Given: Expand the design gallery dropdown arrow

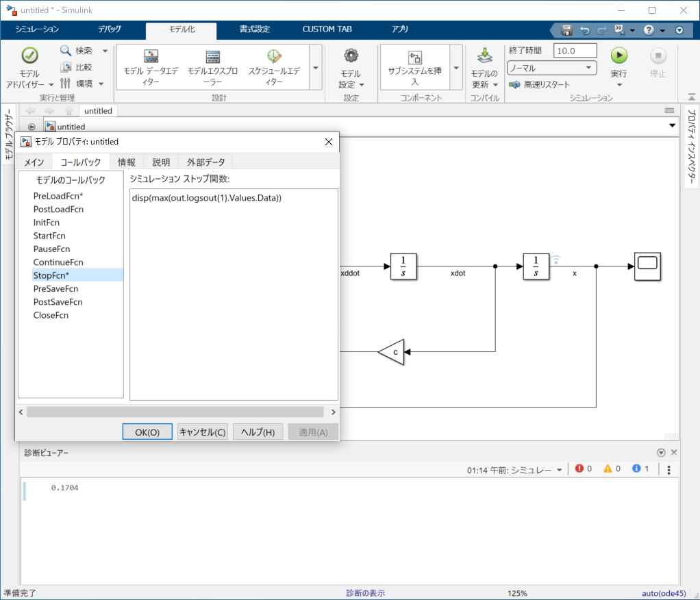Looking at the screenshot, I should (316, 68).
